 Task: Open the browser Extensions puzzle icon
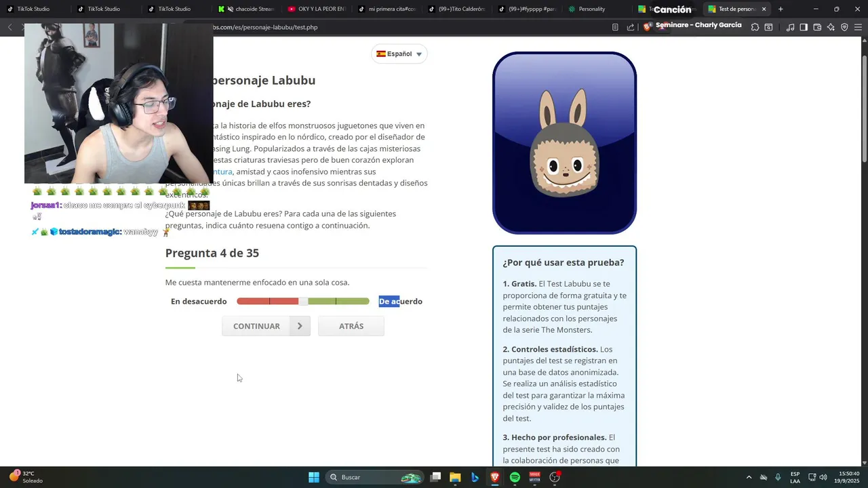(x=755, y=27)
